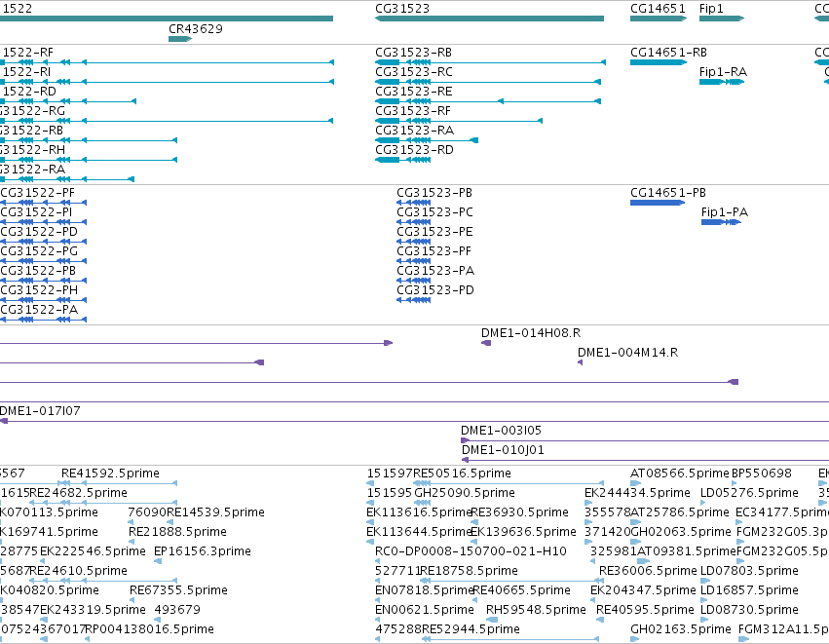
Task: Select EST RC0-DP0008-150700-021-H10
Action: click(471, 552)
